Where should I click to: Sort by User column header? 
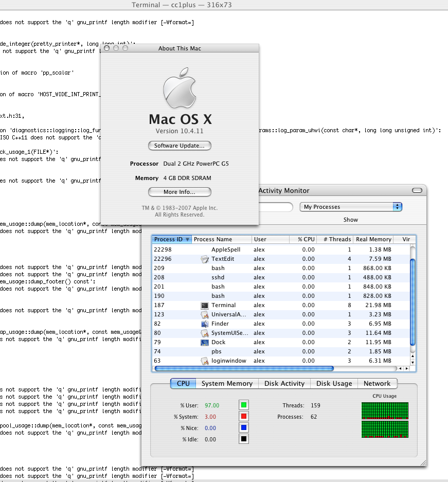(x=271, y=239)
